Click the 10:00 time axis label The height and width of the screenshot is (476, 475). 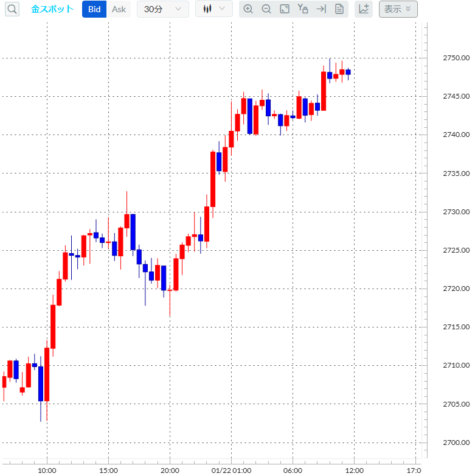(47, 471)
